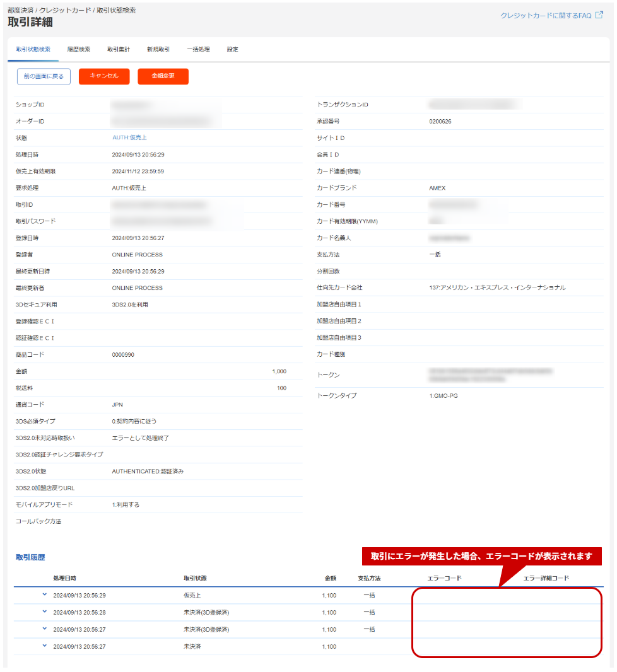Go to the 一括処理 tab
Viewport: 617px width, 672px height.
click(x=198, y=49)
